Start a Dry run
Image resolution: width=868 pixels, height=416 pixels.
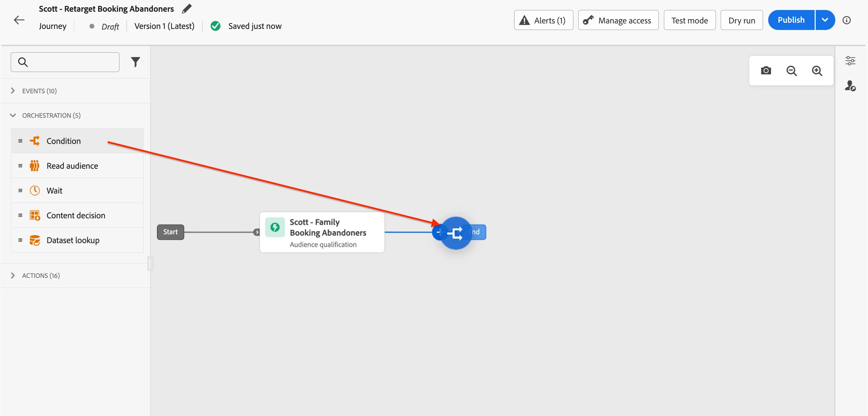[x=742, y=20]
